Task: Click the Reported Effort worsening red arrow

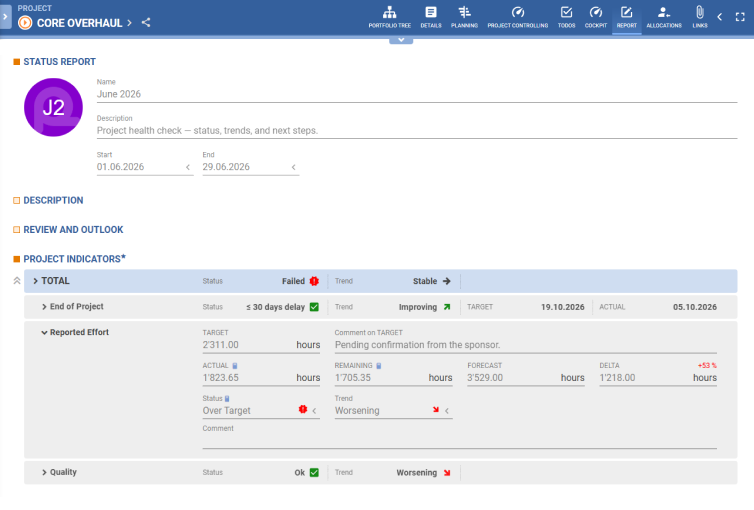Action: [436, 410]
